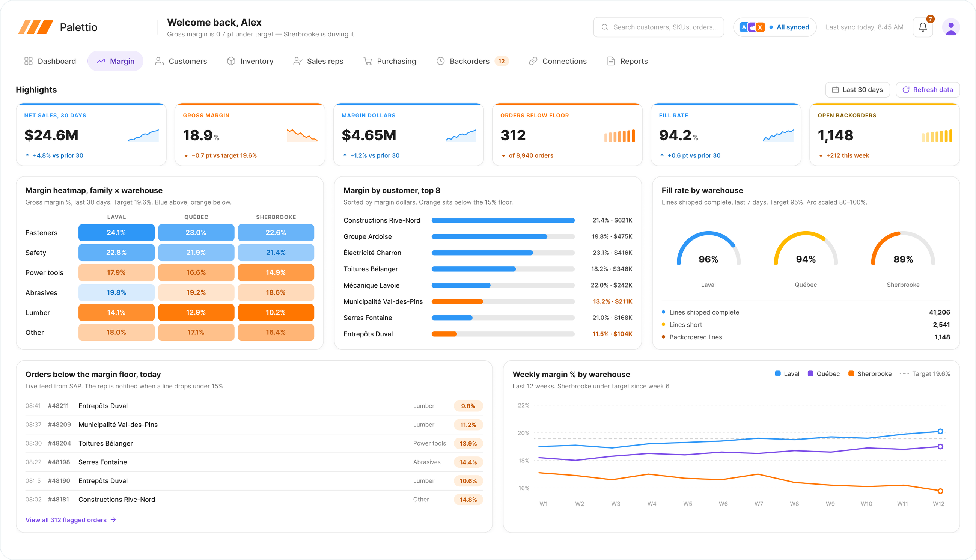
Task: Click the Fill Rate sparkline chart
Action: [x=778, y=135]
